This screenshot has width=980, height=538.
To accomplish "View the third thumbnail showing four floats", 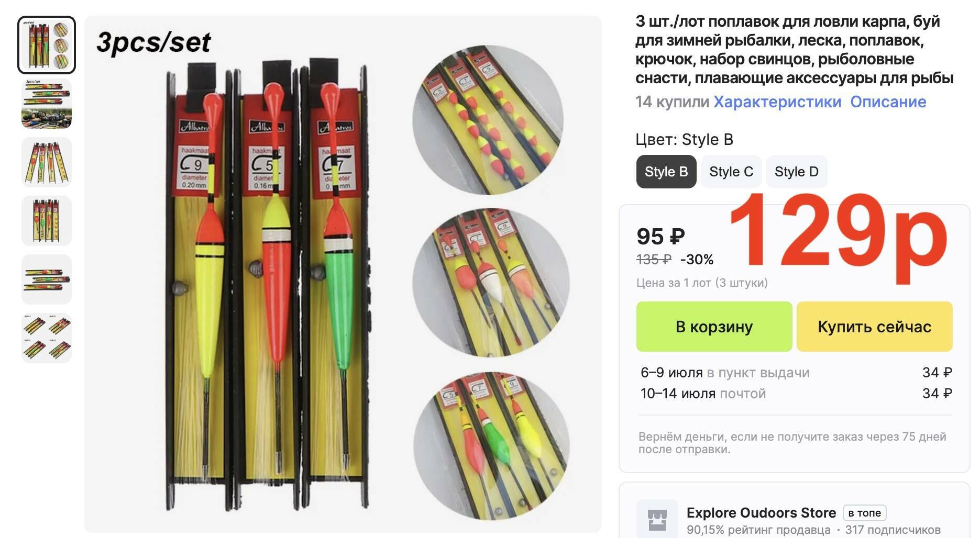I will click(x=47, y=162).
